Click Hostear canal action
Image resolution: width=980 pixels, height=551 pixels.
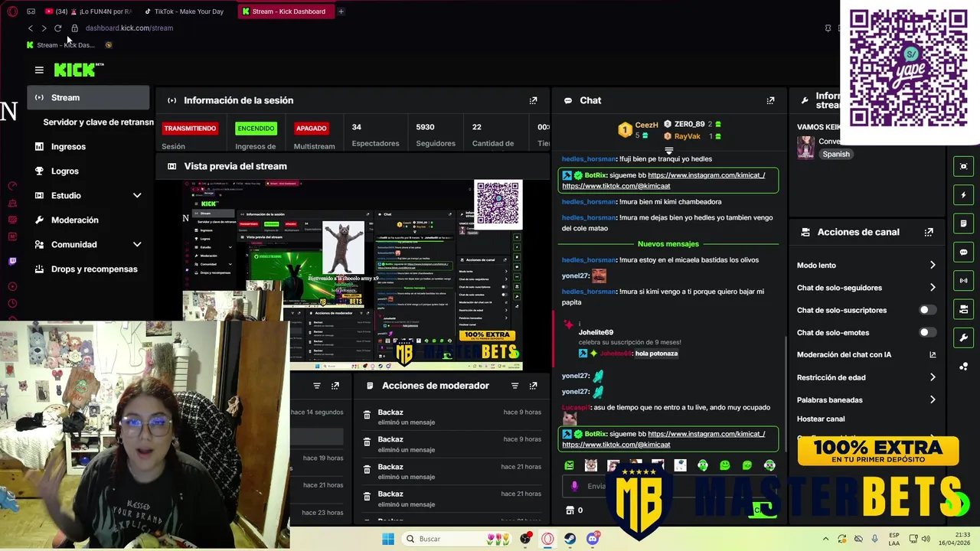click(x=821, y=419)
